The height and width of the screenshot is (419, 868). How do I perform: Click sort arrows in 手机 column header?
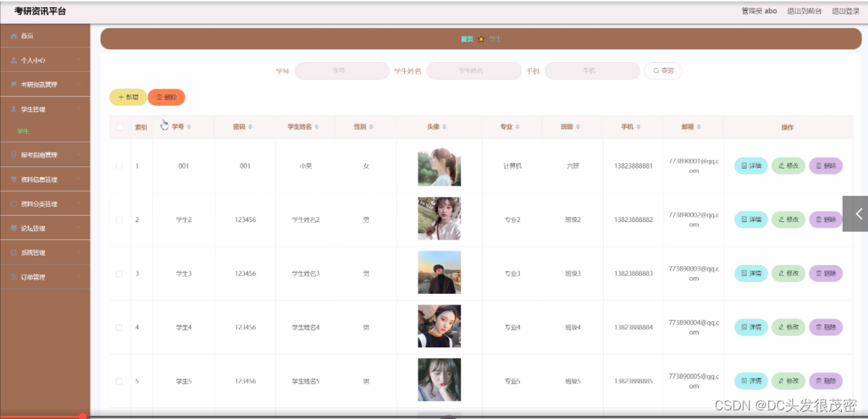coord(639,127)
